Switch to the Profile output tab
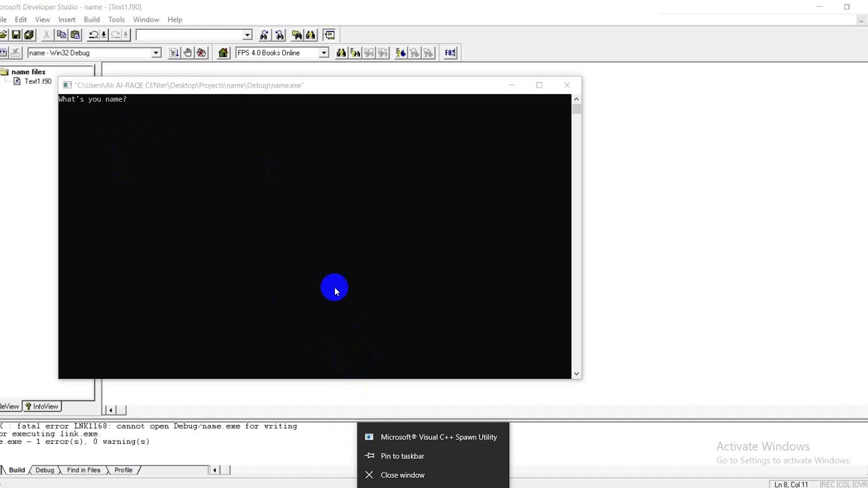Image resolution: width=868 pixels, height=488 pixels. [123, 470]
